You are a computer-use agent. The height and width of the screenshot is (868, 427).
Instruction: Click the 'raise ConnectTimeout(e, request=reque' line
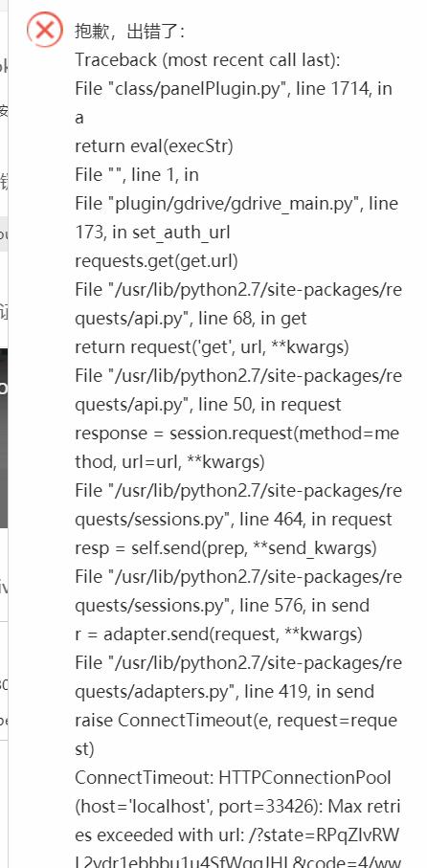(236, 722)
